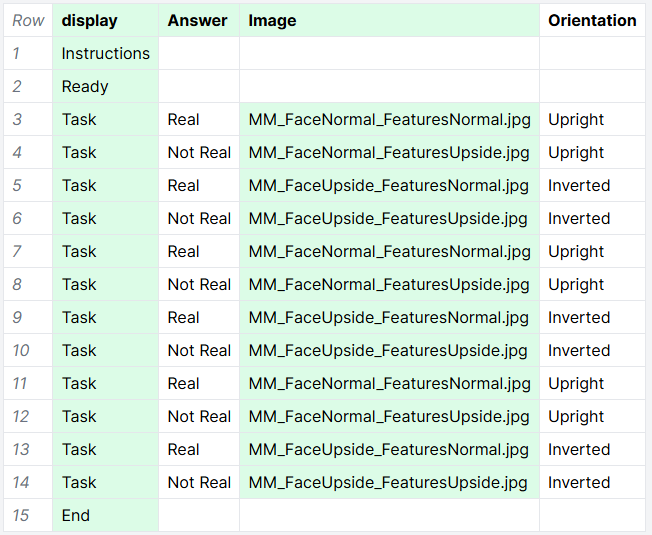This screenshot has height=535, width=652.
Task: Select the image filename in row 14
Action: coord(389,482)
